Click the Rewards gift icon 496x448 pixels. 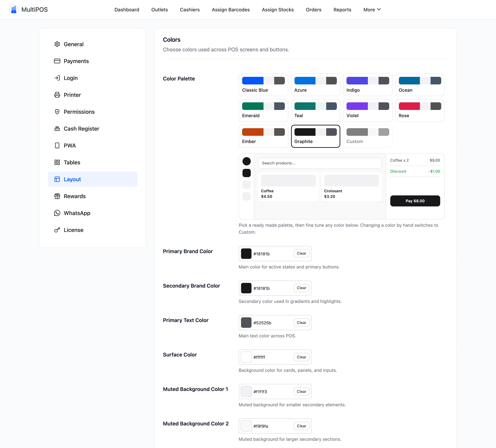click(x=57, y=196)
